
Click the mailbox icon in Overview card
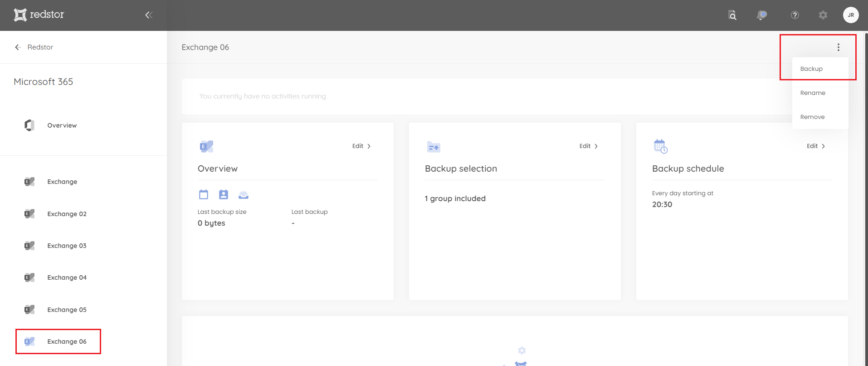tap(244, 195)
